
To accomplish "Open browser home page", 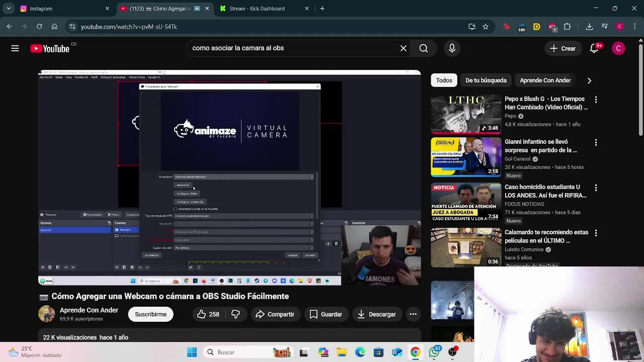I will (x=54, y=27).
